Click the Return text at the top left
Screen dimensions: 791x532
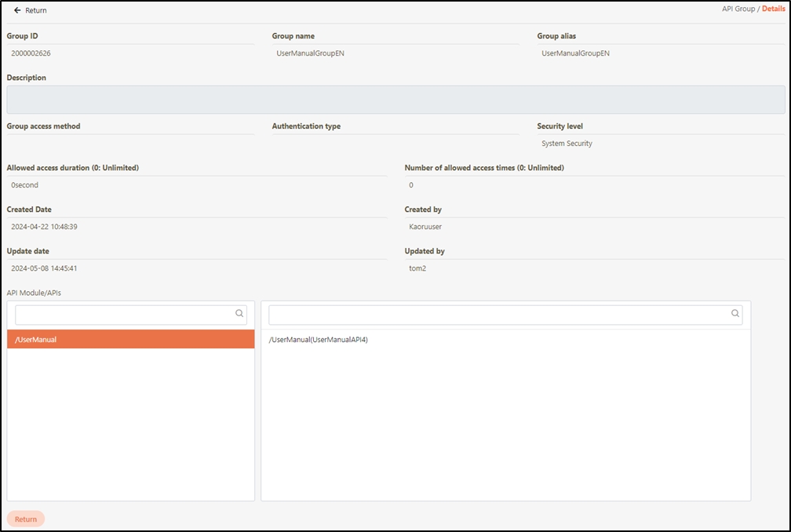pos(36,10)
